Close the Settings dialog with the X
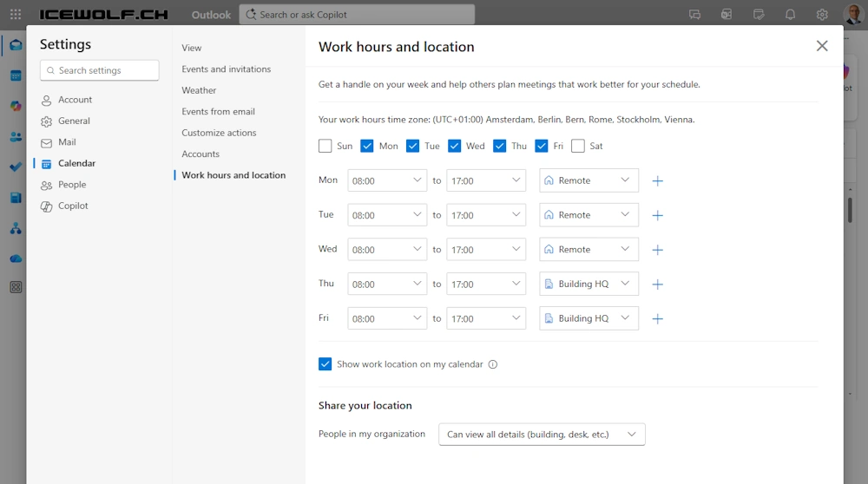 click(821, 46)
